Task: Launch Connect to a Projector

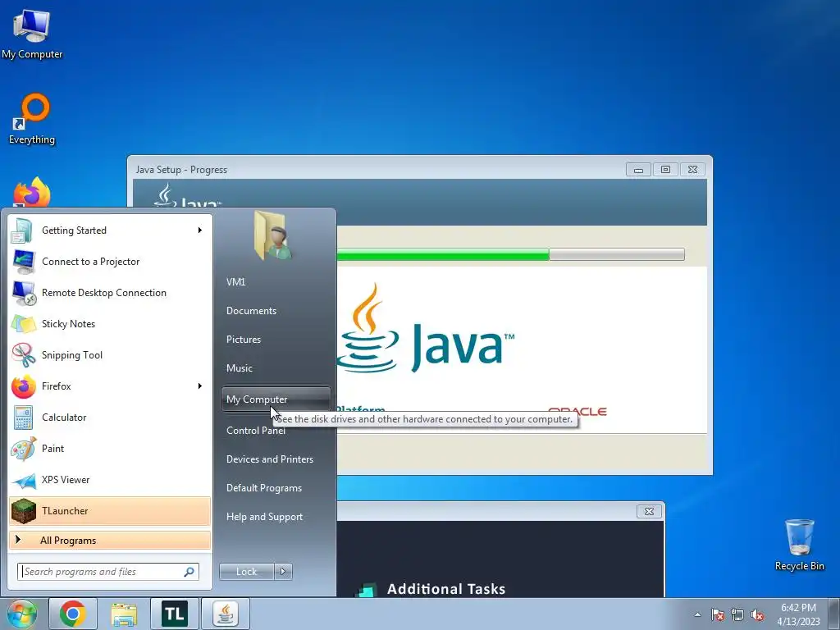Action: (110, 262)
